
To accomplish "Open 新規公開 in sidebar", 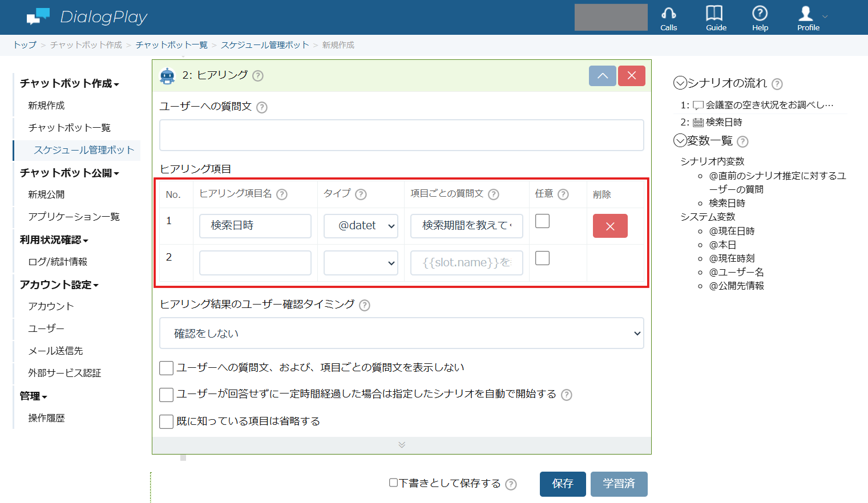I will (x=46, y=194).
